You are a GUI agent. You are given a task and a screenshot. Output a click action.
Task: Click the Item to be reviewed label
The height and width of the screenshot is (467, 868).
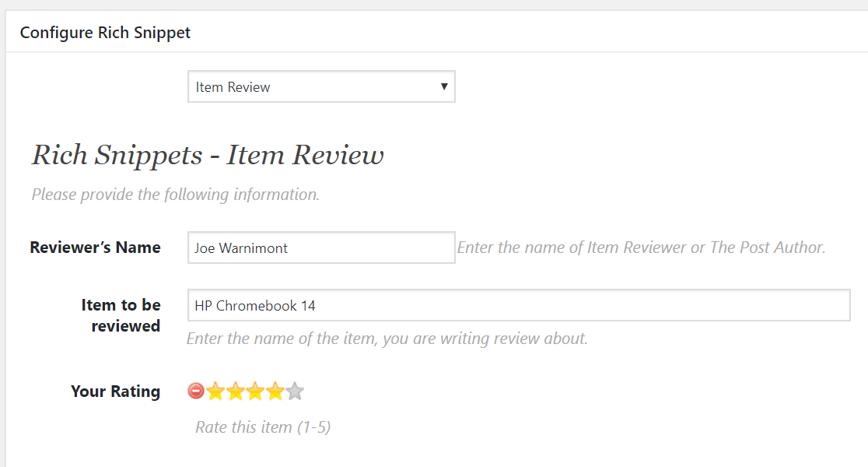(121, 315)
